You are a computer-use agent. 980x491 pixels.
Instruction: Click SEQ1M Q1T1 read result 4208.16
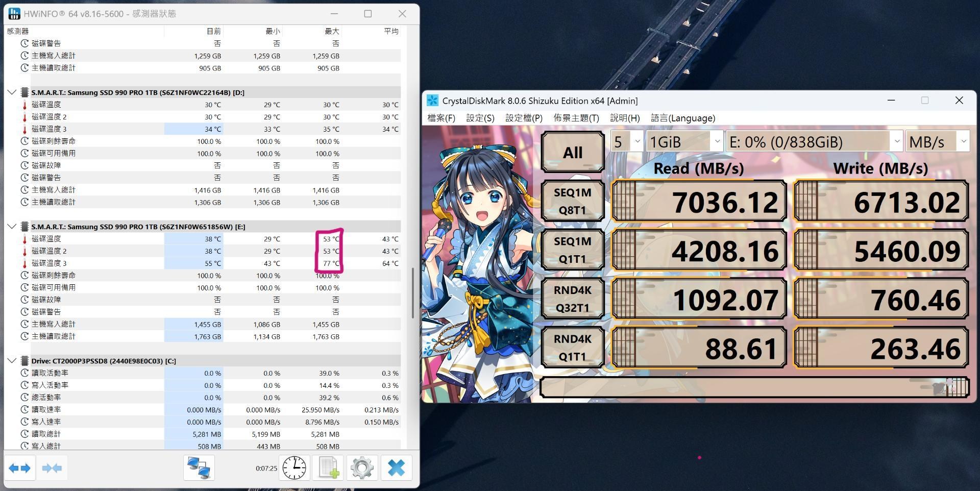699,250
